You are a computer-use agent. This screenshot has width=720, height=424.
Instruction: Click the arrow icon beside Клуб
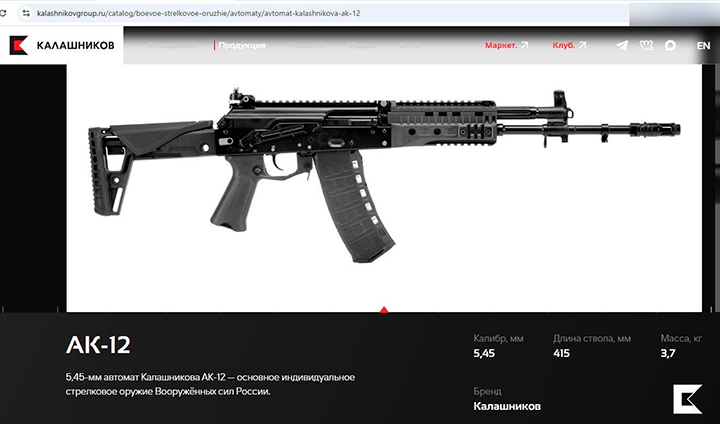click(x=583, y=45)
